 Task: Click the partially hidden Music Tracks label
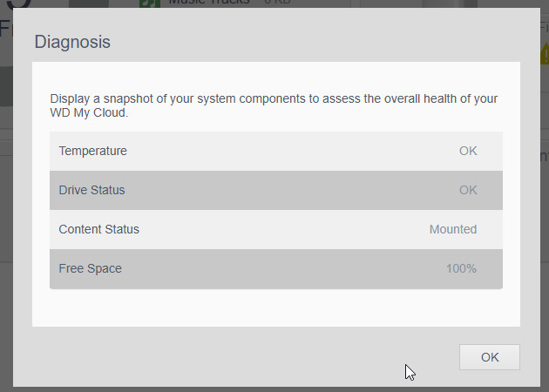tap(209, 3)
